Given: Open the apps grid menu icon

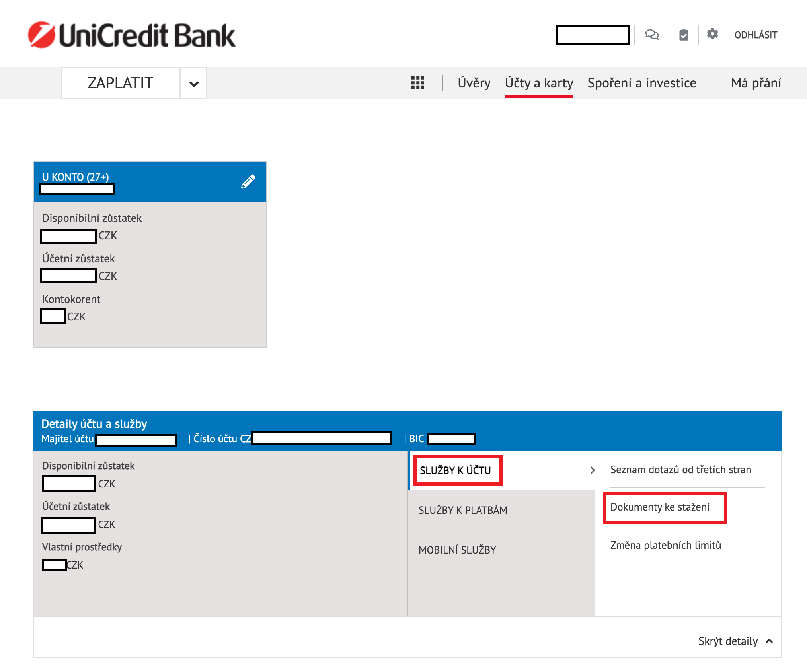Looking at the screenshot, I should (418, 83).
